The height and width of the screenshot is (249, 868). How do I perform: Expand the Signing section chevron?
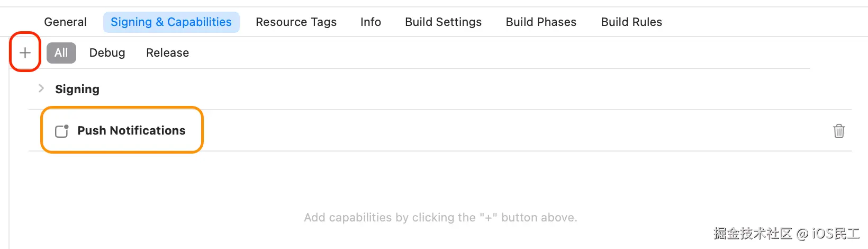tap(41, 88)
